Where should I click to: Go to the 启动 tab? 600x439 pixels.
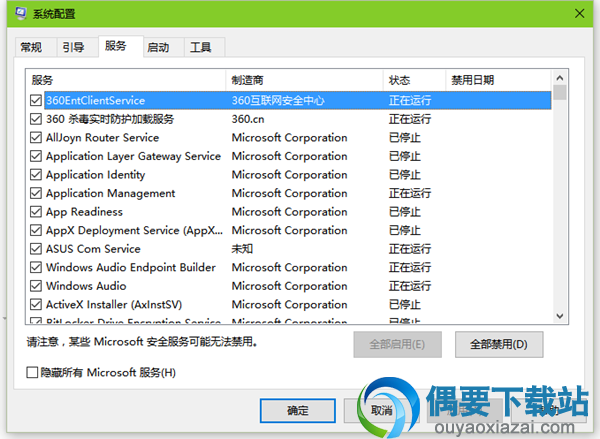coord(163,47)
